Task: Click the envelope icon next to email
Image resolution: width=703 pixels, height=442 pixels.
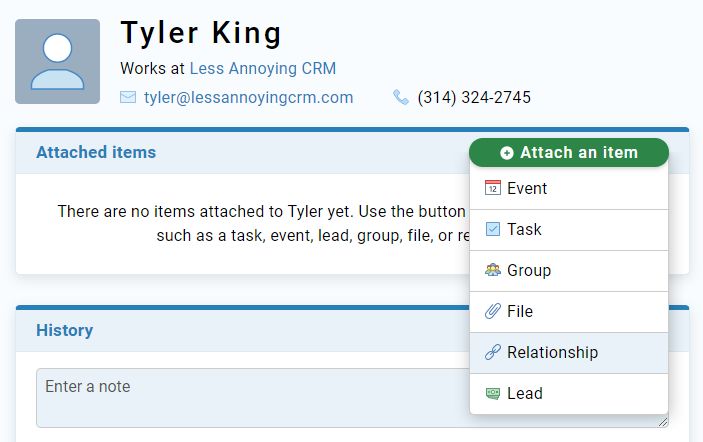Action: coord(128,97)
